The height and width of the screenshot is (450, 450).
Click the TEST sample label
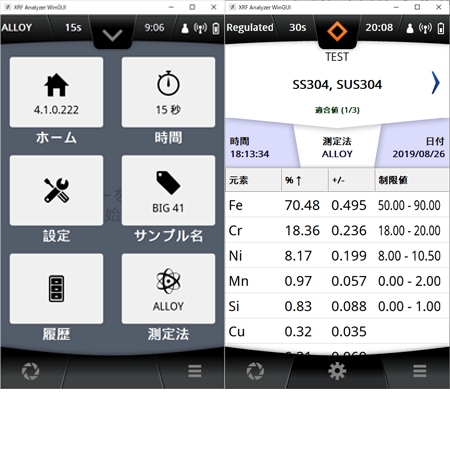point(337,57)
